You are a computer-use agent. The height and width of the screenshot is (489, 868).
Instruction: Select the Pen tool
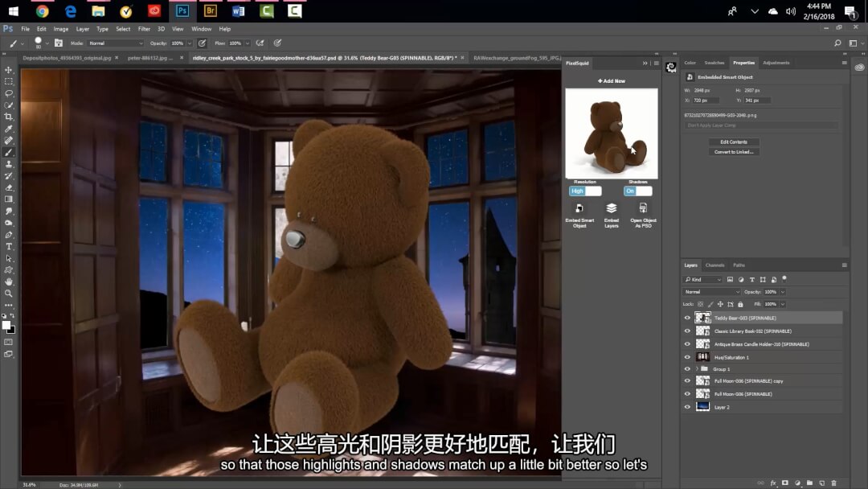pyautogui.click(x=8, y=235)
